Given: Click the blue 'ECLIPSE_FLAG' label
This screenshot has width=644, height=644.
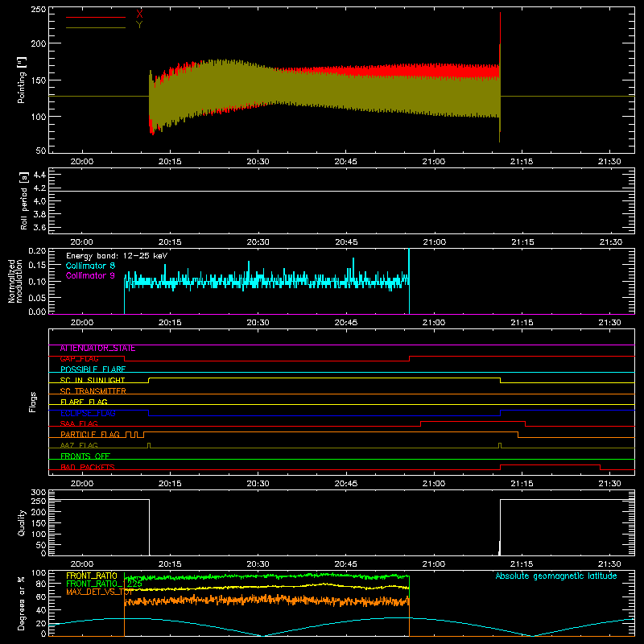Looking at the screenshot, I should (x=88, y=413).
